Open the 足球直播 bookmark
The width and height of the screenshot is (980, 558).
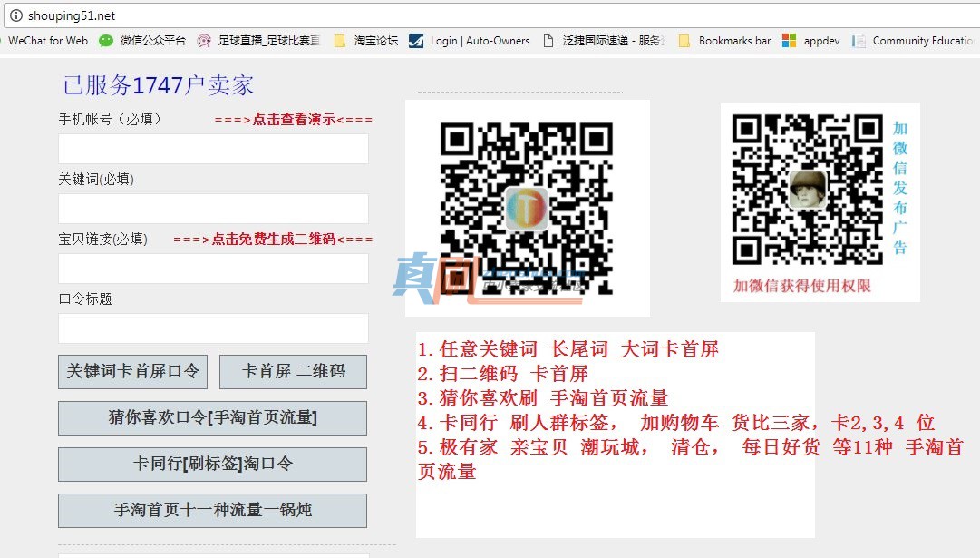click(x=268, y=41)
